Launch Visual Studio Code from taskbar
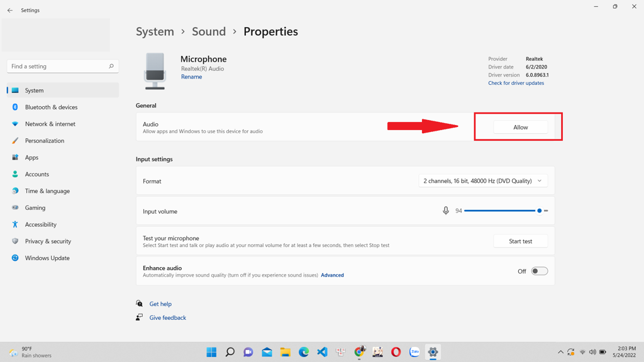This screenshot has width=644, height=362. pos(323,352)
